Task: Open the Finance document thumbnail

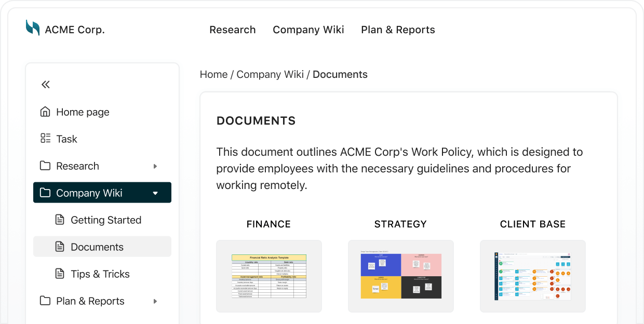Action: click(269, 276)
